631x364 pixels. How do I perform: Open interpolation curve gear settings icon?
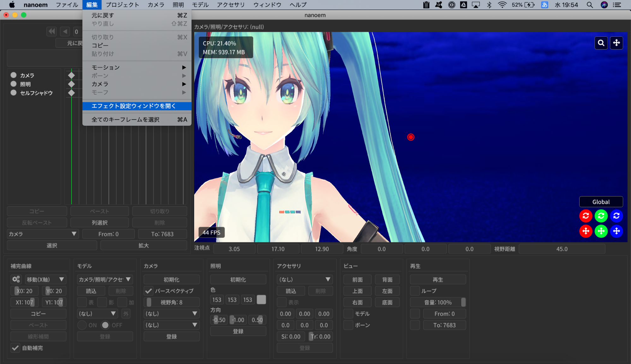pyautogui.click(x=16, y=279)
